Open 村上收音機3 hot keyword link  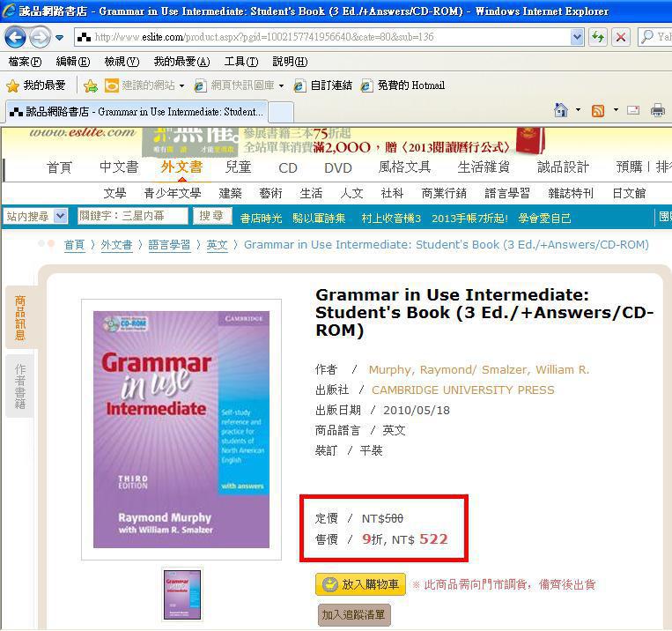click(x=391, y=219)
